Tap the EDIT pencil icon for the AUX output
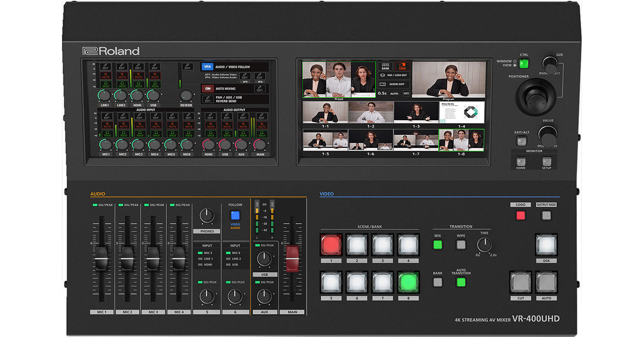 coord(243,116)
